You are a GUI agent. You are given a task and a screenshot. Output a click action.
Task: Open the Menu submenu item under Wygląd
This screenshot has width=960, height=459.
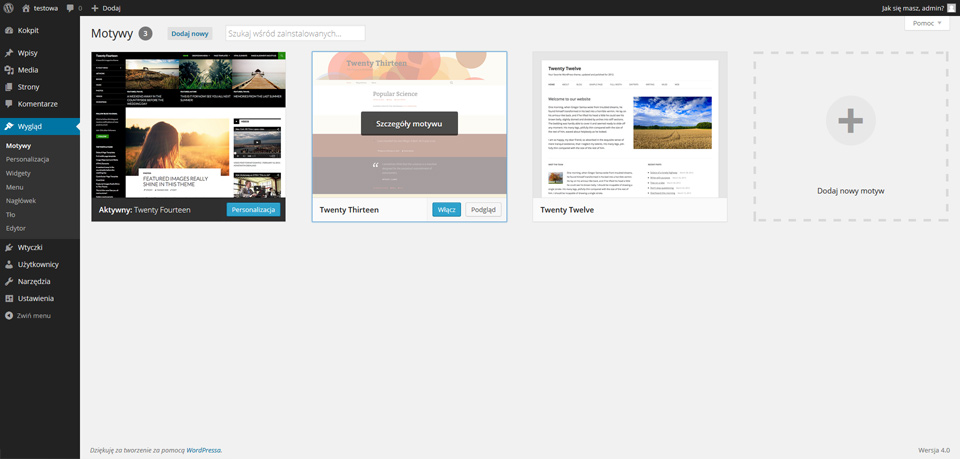[15, 187]
